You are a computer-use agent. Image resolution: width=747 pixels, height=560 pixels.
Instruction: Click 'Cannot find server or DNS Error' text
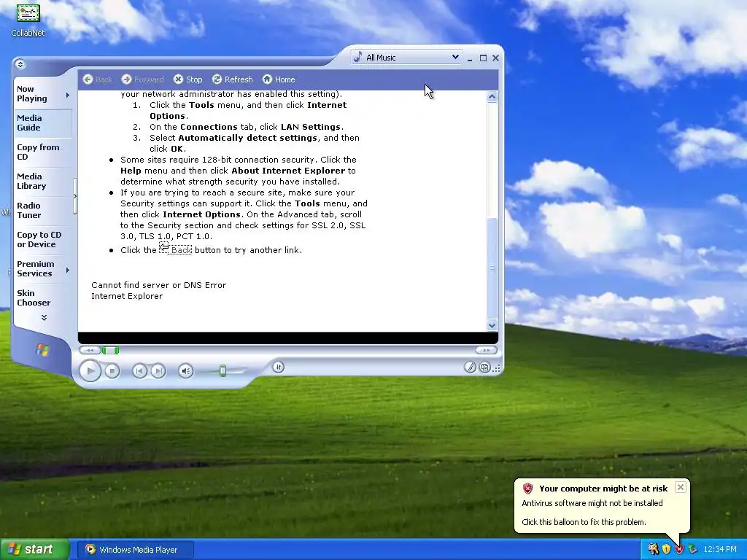(x=158, y=285)
